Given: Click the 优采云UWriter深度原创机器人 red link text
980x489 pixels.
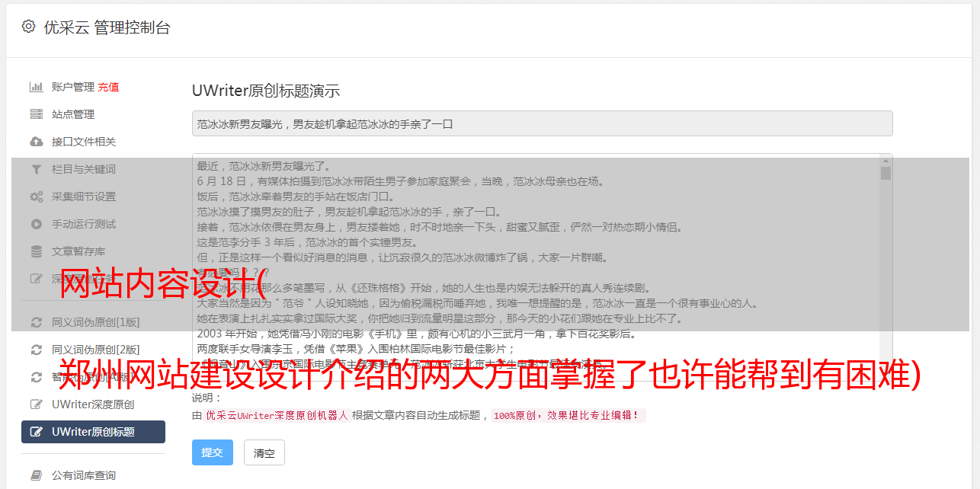Looking at the screenshot, I should [277, 416].
